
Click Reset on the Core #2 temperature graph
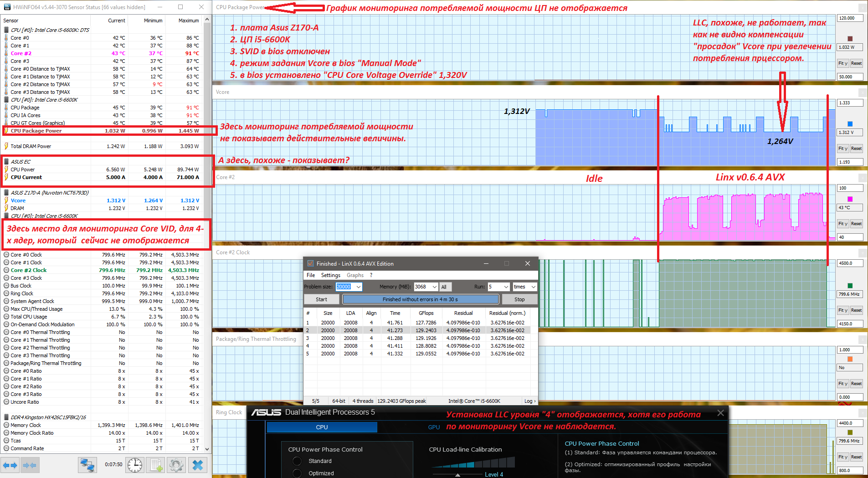pyautogui.click(x=856, y=224)
